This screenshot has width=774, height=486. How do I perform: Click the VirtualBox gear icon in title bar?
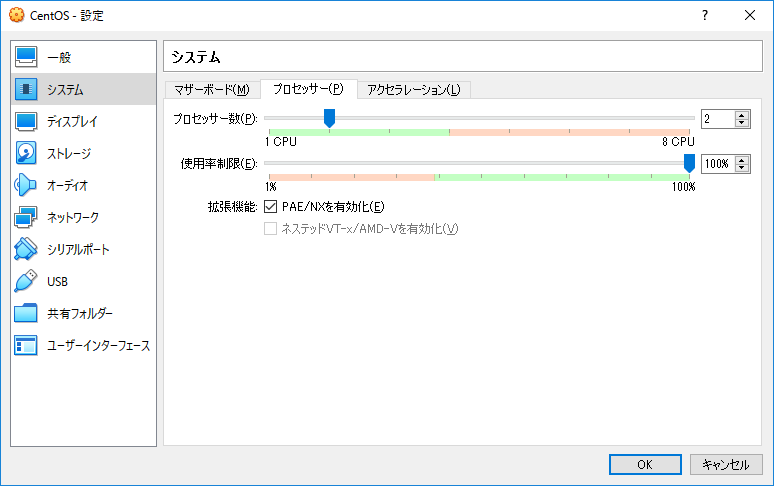(16, 15)
